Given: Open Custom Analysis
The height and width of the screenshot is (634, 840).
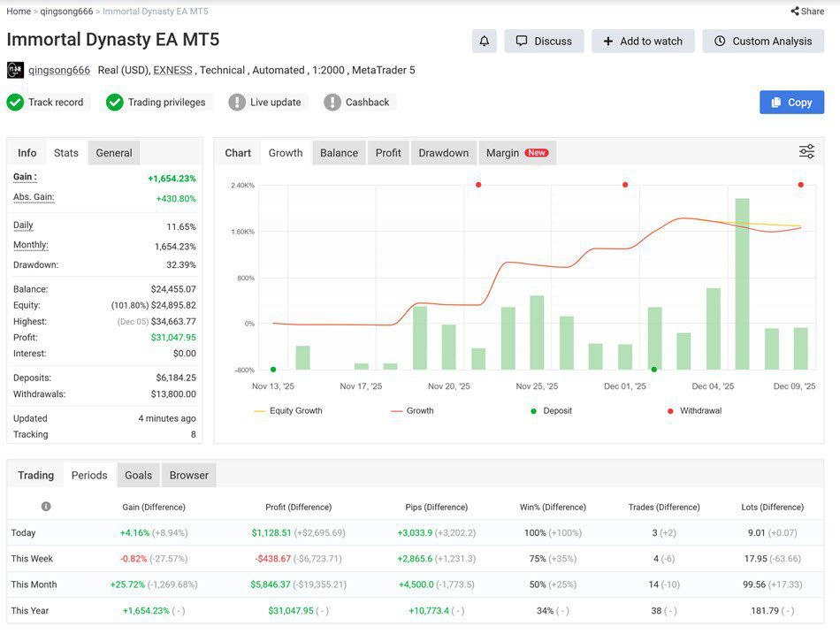Looking at the screenshot, I should 762,42.
